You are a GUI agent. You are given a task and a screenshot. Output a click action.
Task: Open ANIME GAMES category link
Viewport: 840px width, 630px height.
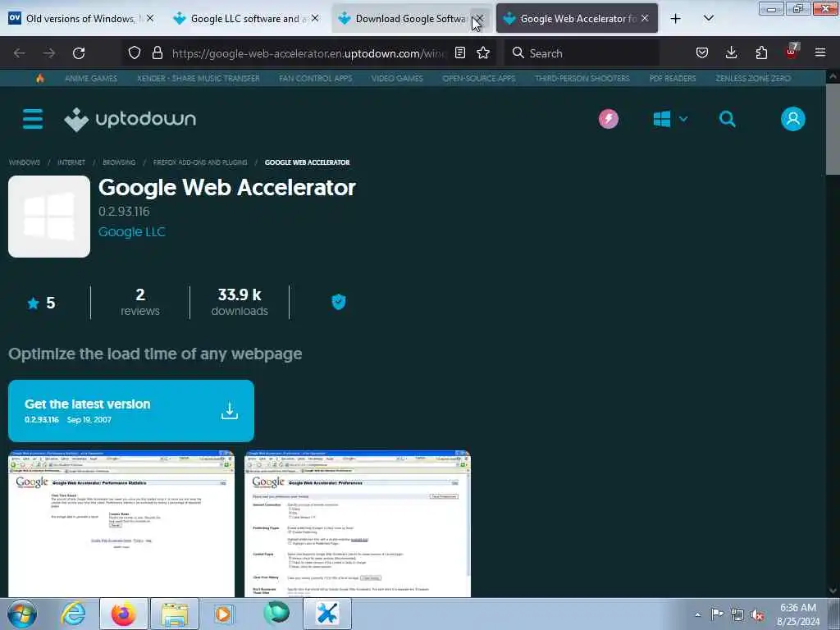coord(91,78)
